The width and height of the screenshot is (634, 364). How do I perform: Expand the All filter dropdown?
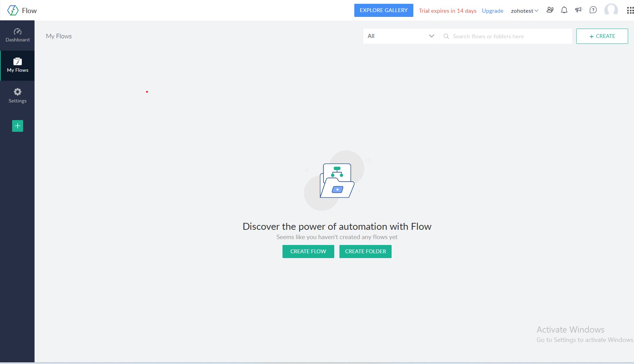tap(401, 36)
